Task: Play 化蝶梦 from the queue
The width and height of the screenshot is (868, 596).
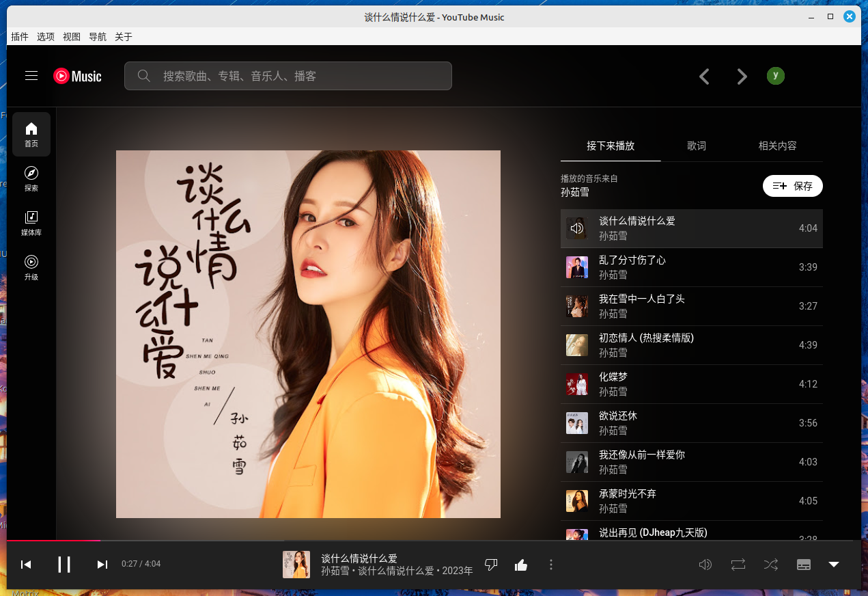Action: [692, 384]
